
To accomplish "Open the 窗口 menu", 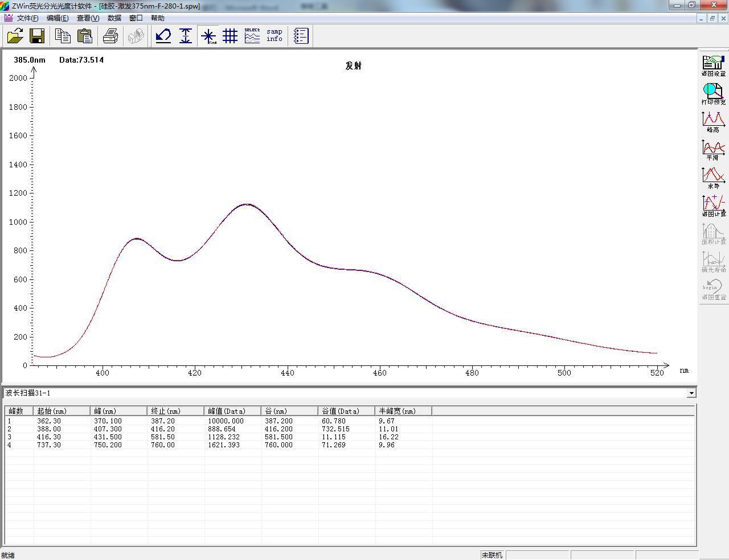I will click(136, 18).
